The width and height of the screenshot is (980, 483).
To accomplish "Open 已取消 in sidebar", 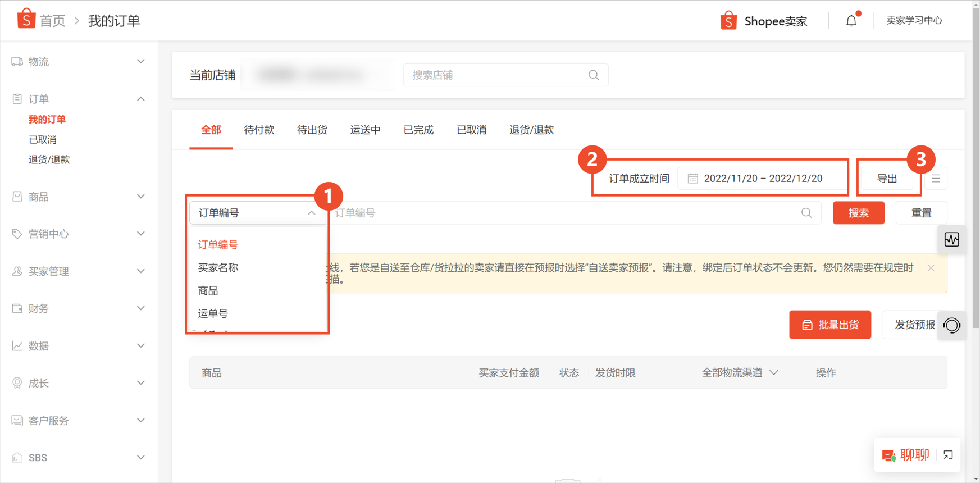I will point(43,140).
